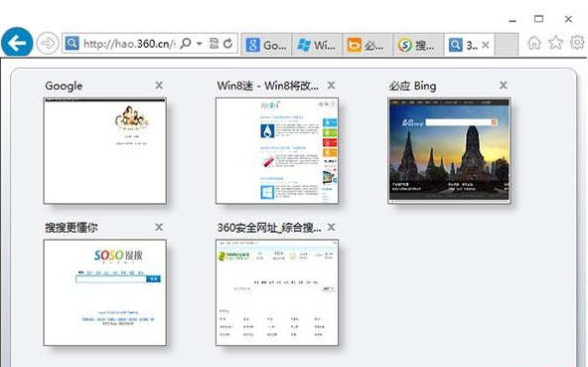Click the Win8迷 tile title text
The width and height of the screenshot is (588, 367).
tap(268, 86)
